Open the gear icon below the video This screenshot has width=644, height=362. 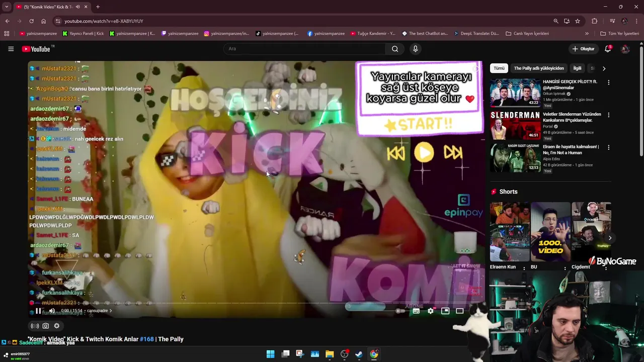click(x=57, y=326)
